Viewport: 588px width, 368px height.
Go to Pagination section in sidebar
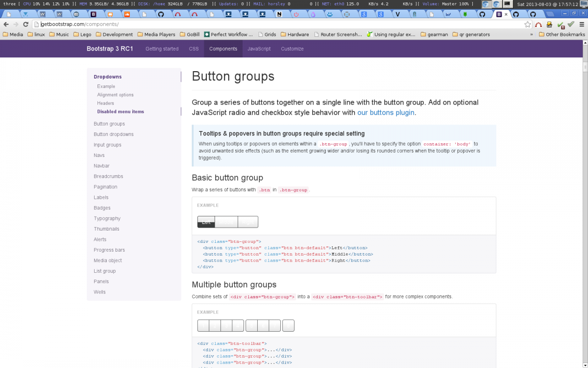tap(105, 187)
